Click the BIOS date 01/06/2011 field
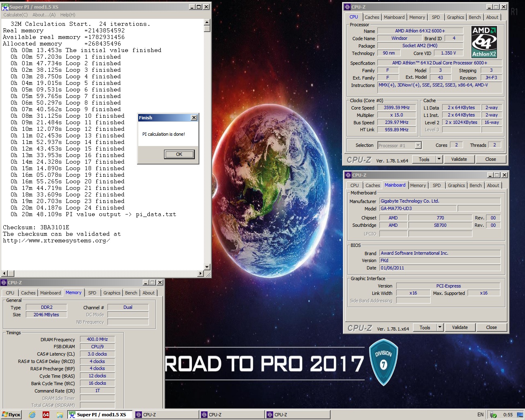 pos(440,268)
